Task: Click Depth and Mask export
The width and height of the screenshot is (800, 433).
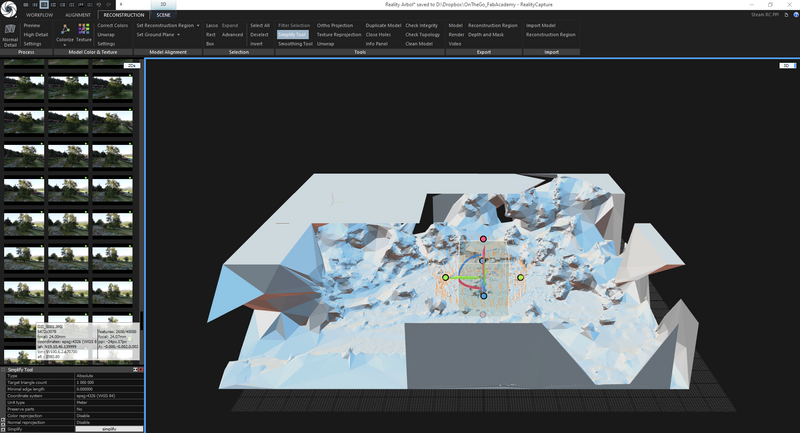Action: pyautogui.click(x=486, y=35)
